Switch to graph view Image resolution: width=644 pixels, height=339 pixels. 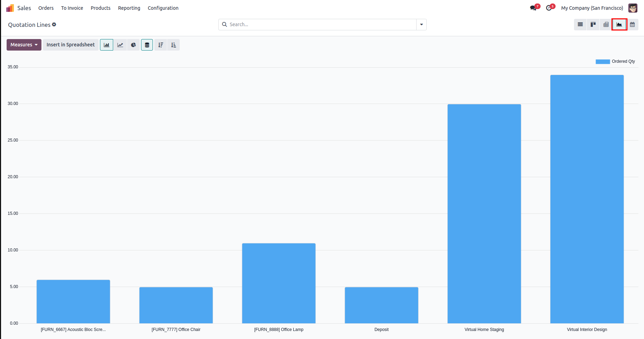click(619, 24)
